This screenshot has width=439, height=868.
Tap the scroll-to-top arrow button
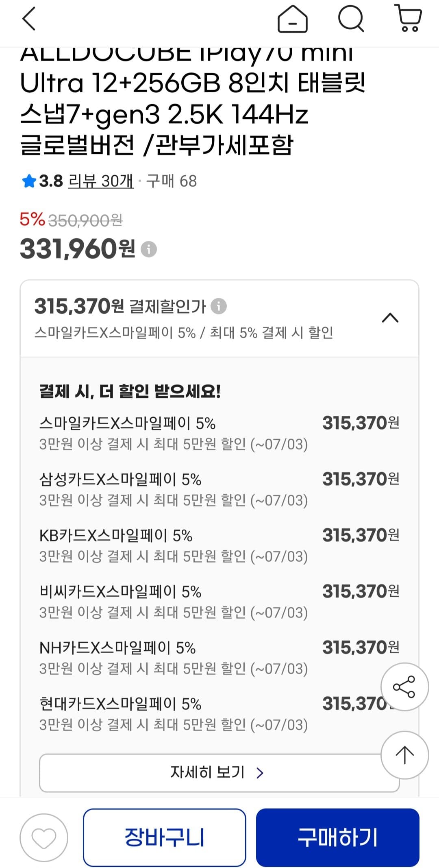click(x=404, y=755)
